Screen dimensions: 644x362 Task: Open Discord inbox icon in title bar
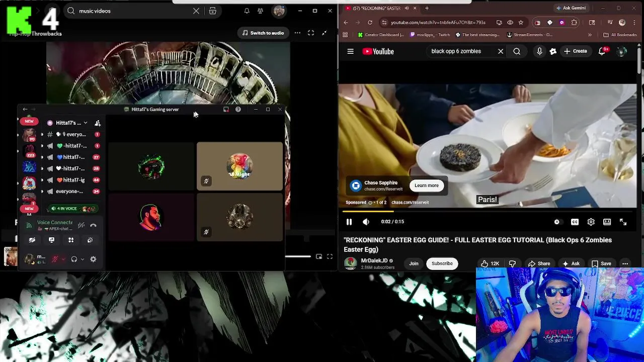226,110
